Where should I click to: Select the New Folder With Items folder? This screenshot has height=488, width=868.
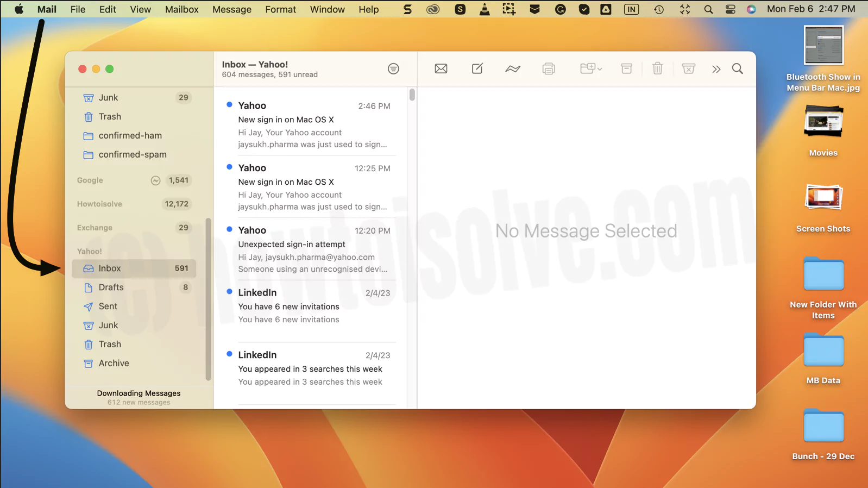[823, 288]
